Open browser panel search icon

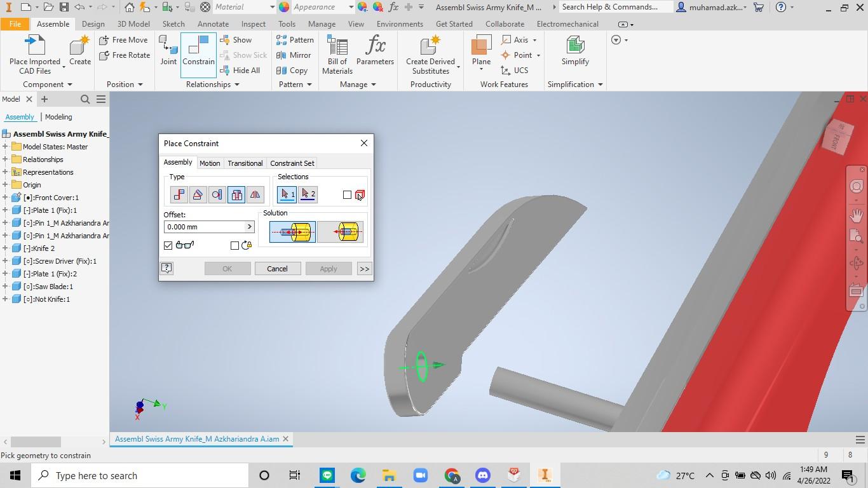tap(85, 99)
